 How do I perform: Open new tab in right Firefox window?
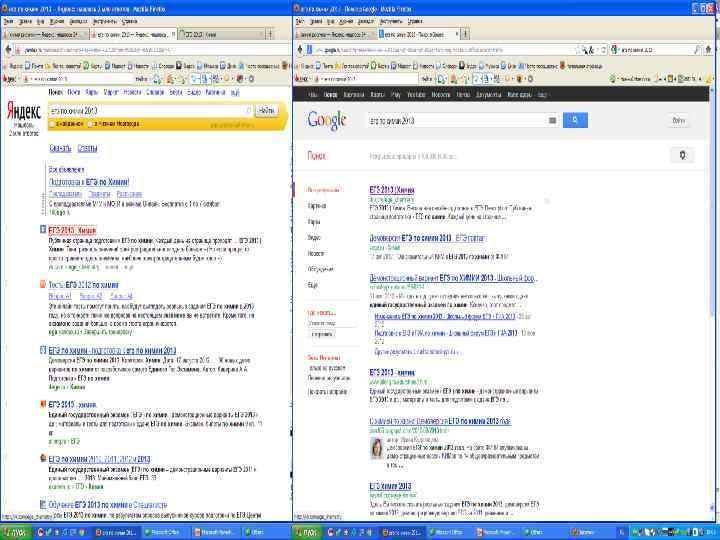pyautogui.click(x=465, y=34)
